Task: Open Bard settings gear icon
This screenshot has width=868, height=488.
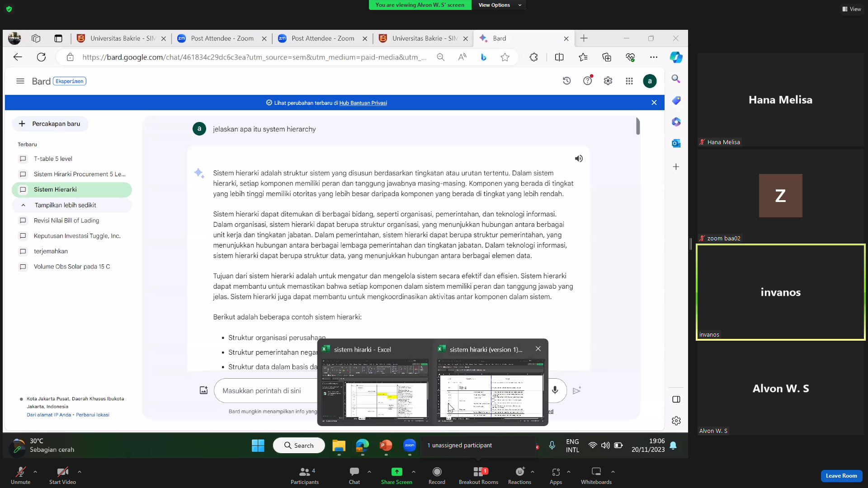Action: click(x=608, y=81)
